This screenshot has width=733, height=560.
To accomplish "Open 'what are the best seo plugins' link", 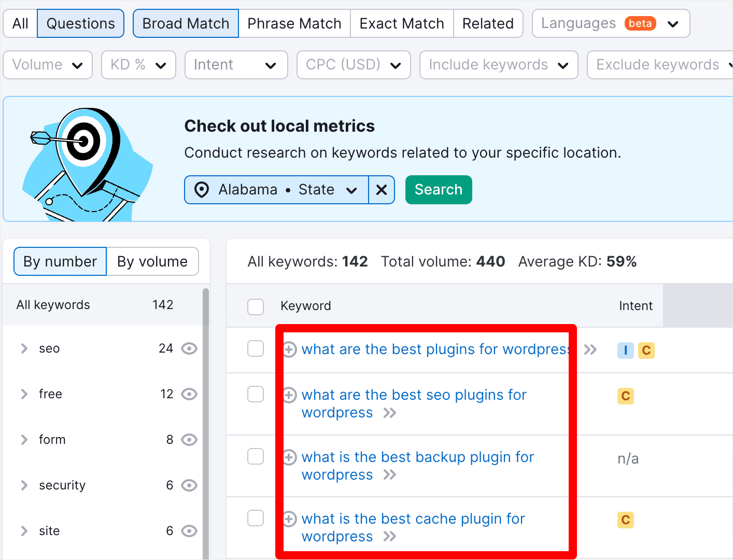I will 414,404.
